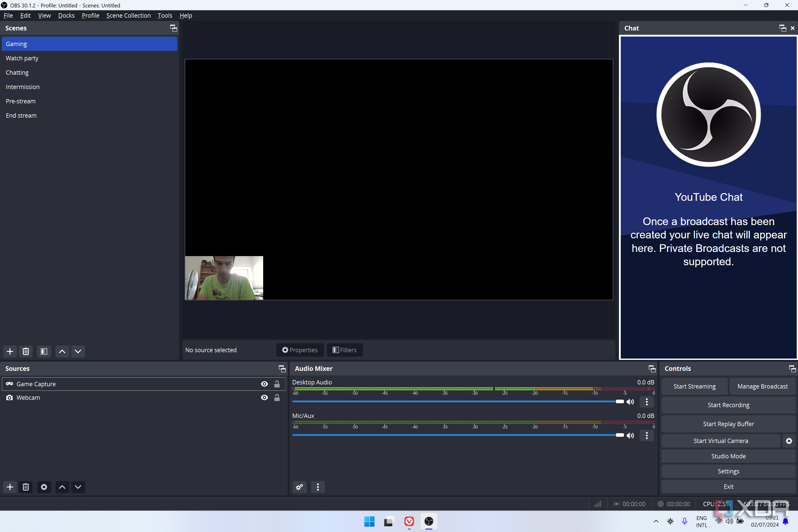Open Vivaldi browser from taskbar
This screenshot has height=532, width=798.
pos(409,521)
